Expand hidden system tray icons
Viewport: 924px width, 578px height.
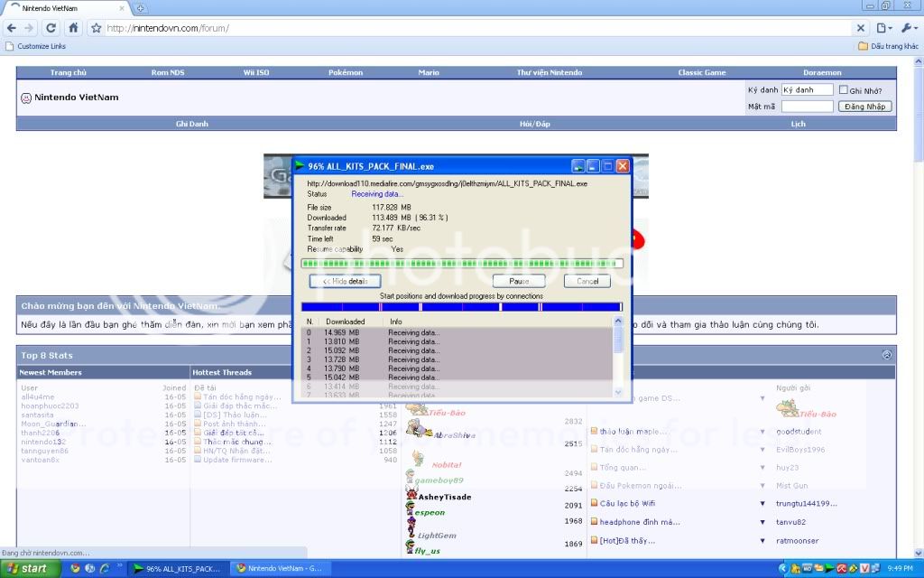click(783, 569)
